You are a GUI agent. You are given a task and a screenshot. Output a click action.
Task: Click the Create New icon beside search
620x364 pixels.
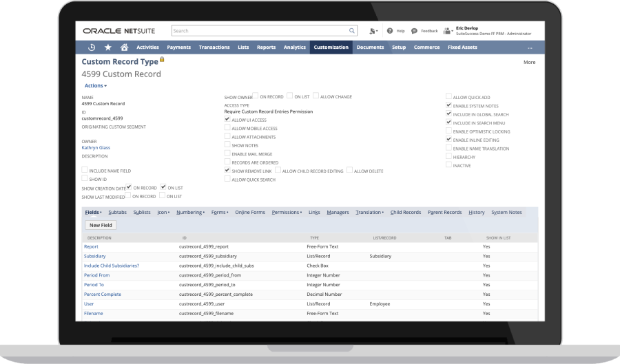coord(373,31)
